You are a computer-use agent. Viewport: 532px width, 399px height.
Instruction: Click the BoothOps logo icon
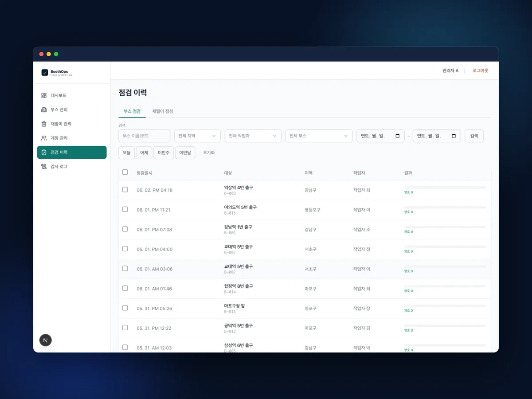click(x=45, y=72)
